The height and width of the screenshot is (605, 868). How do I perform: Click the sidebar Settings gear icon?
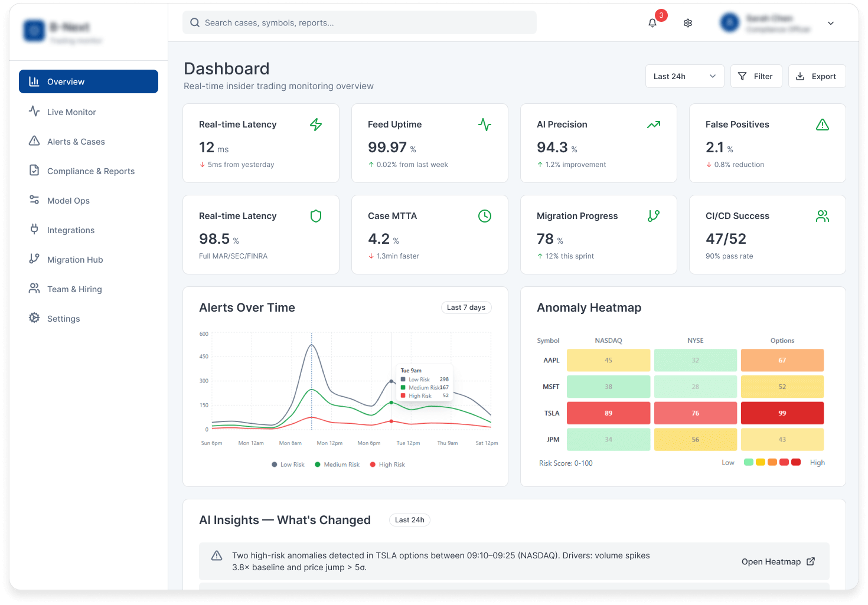[34, 318]
